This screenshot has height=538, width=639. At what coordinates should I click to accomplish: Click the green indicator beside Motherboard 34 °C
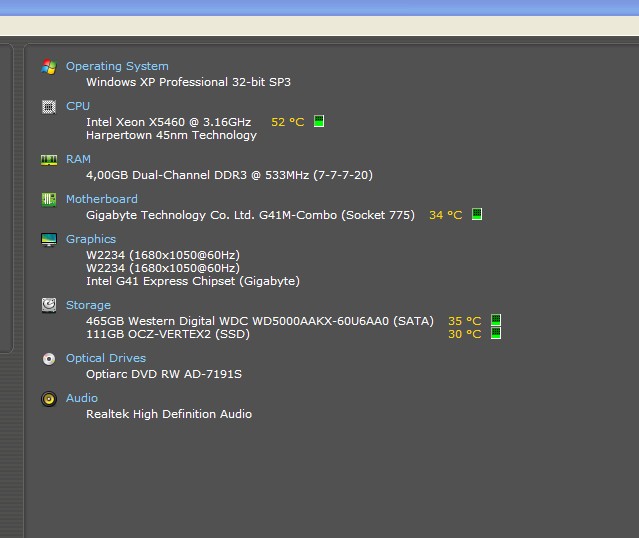click(477, 214)
